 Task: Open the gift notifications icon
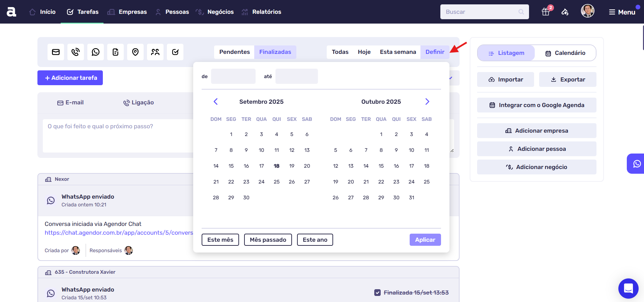coord(546,12)
